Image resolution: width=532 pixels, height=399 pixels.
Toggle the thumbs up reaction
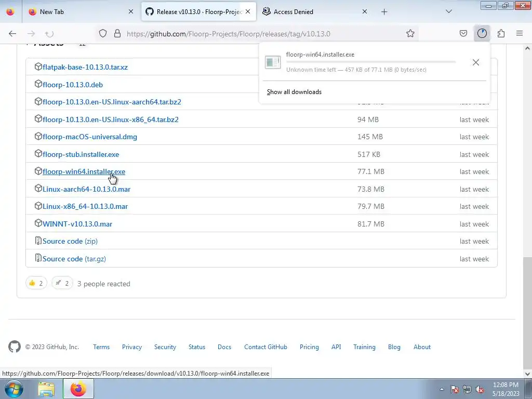click(36, 283)
